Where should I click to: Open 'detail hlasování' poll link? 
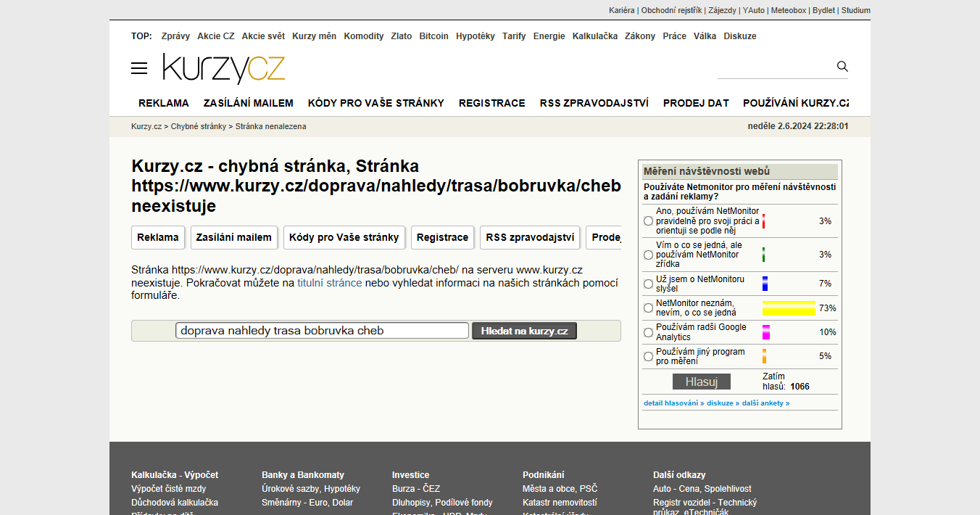[x=674, y=403]
